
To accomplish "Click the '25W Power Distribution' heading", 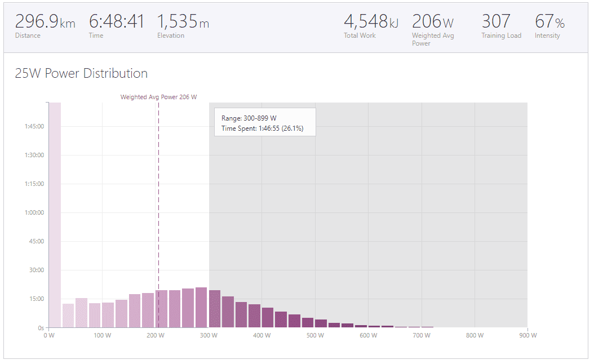I will point(81,73).
